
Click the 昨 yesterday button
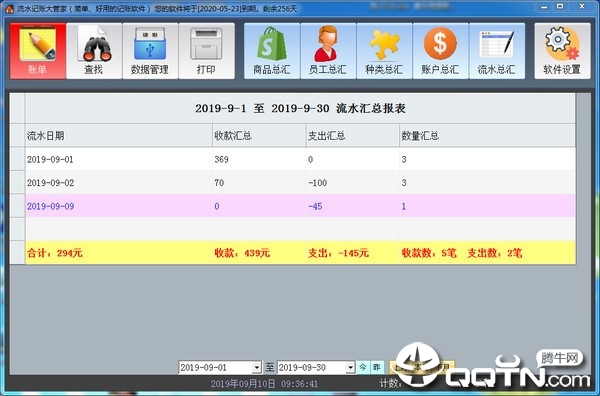tap(377, 367)
